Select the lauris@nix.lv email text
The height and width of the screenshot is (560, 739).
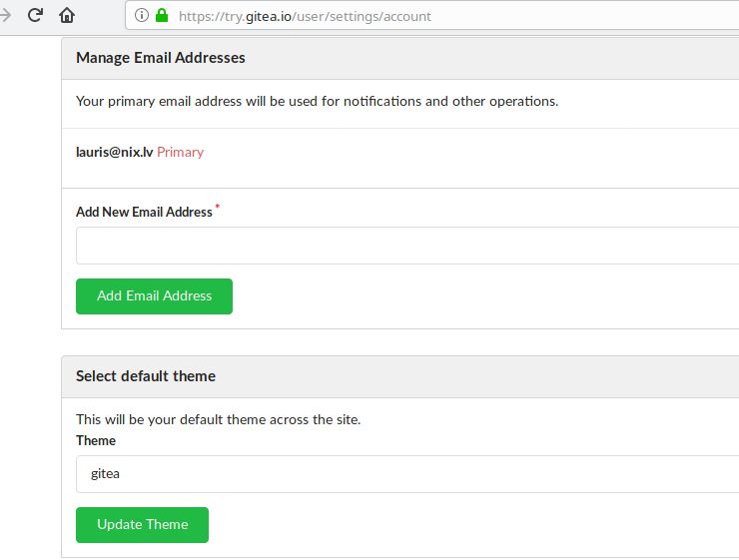(x=115, y=152)
